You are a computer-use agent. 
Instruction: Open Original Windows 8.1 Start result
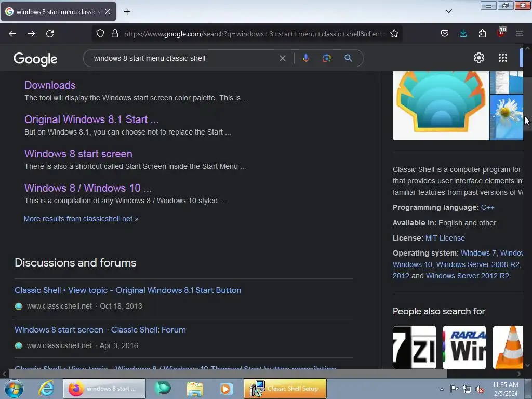(91, 119)
